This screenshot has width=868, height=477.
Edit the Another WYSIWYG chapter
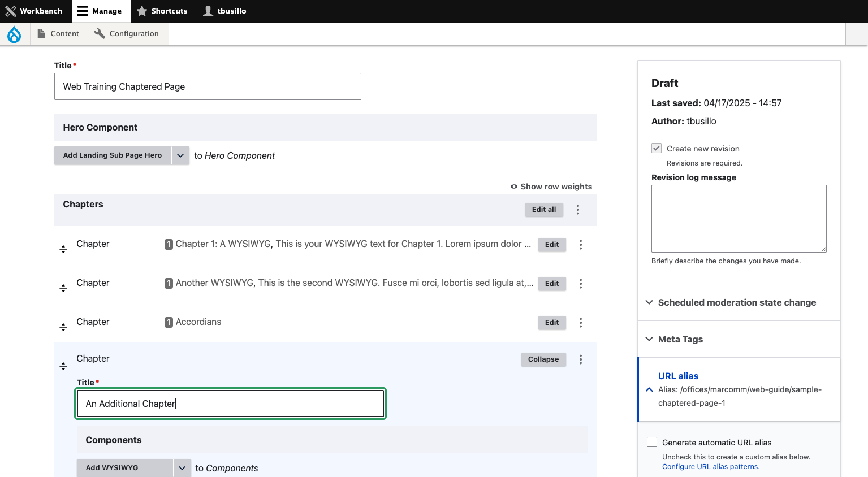552,284
